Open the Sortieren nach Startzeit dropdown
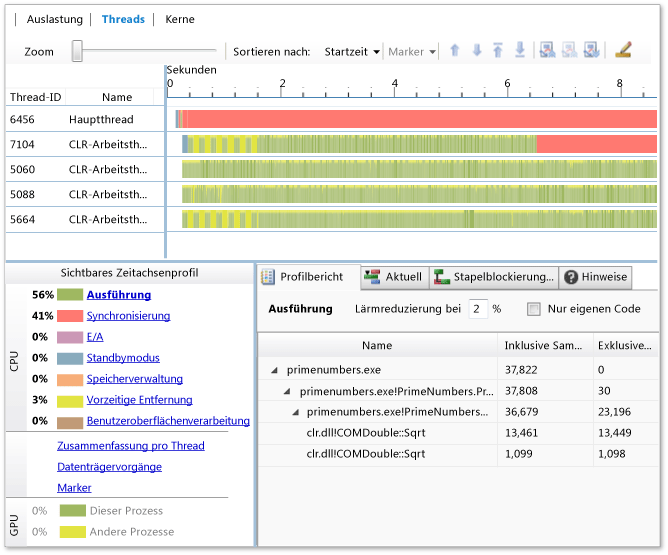 click(351, 52)
